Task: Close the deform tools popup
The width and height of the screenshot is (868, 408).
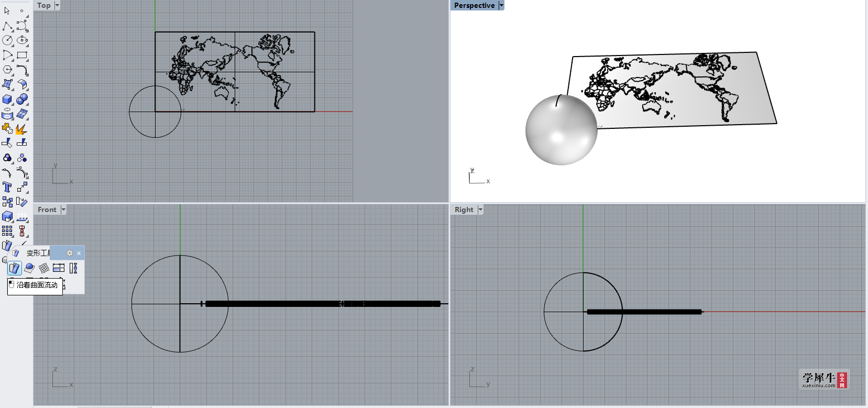Action: (79, 253)
